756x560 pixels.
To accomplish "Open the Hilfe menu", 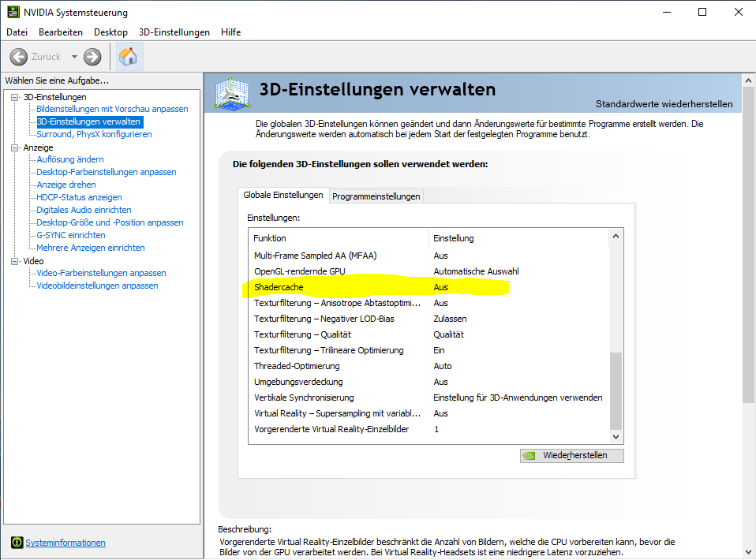I will (231, 32).
